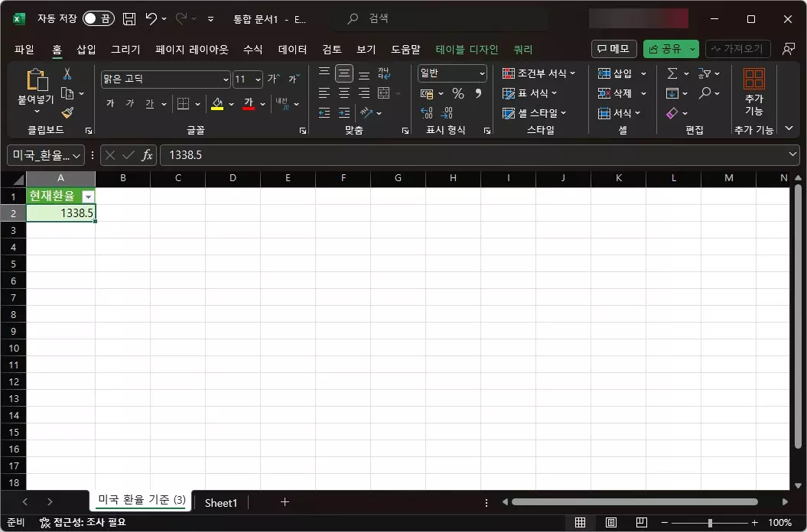
Task: Open the 데이터 ribbon tab
Action: pyautogui.click(x=292, y=50)
